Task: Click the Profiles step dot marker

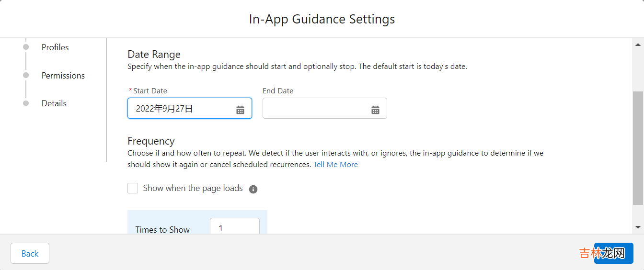Action: tap(26, 47)
